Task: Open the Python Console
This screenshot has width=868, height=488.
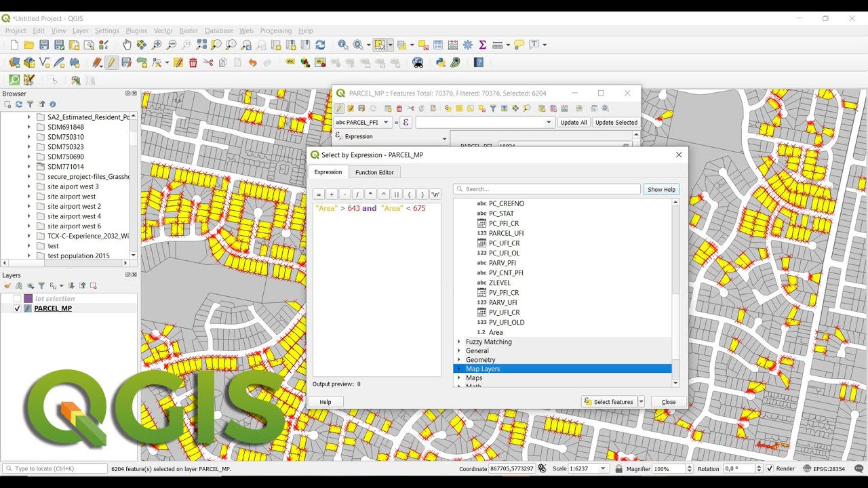Action: tap(441, 62)
